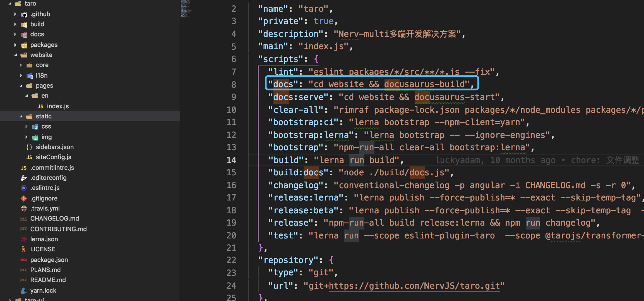Click the "release:beta" script key
This screenshot has width=644, height=301.
(x=303, y=211)
